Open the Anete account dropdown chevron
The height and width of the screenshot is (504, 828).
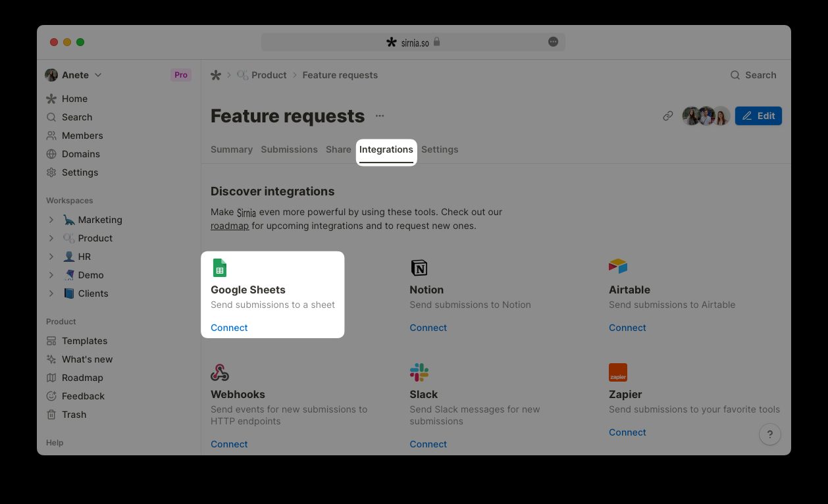click(x=98, y=75)
